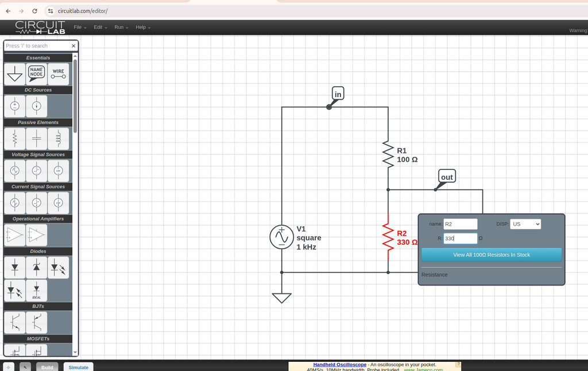Viewport: 588px width, 371px height.
Task: Switch to Simulate mode
Action: (78, 367)
